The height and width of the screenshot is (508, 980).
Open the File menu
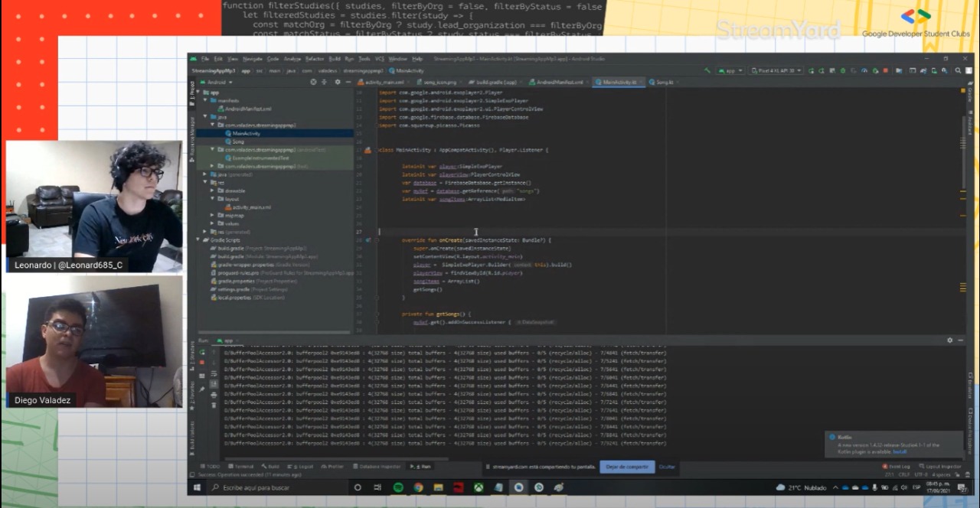click(205, 59)
